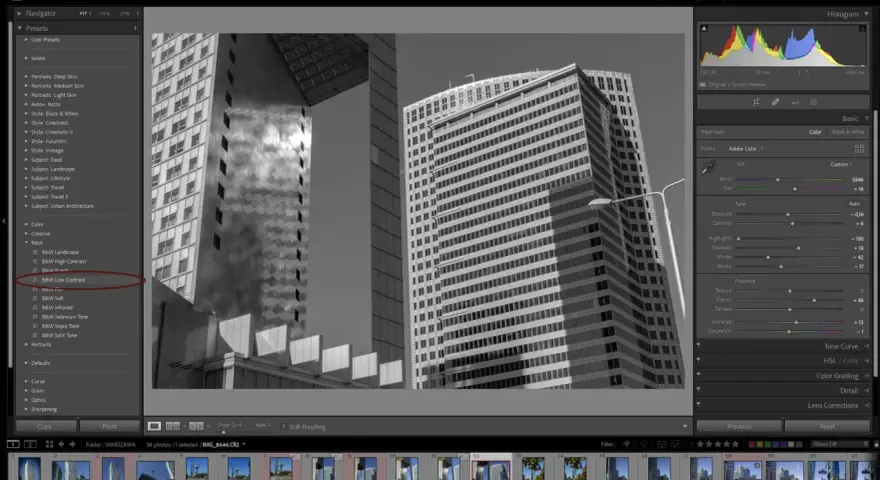Expand Style: Cinematic II preset group
Screen dimensions: 880x480
tap(26, 132)
